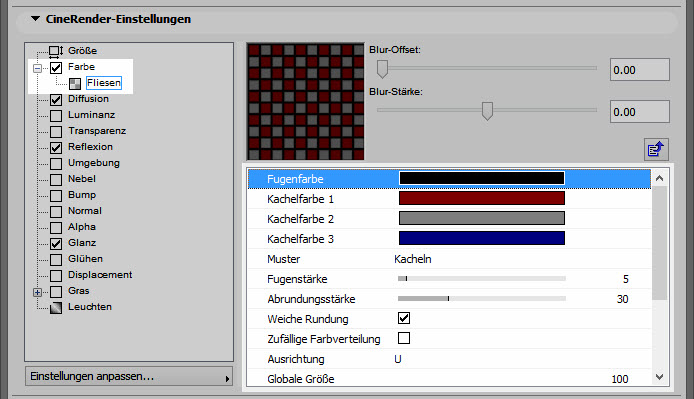Click the Globale Größe value 100
The height and width of the screenshot is (399, 694).
point(620,379)
